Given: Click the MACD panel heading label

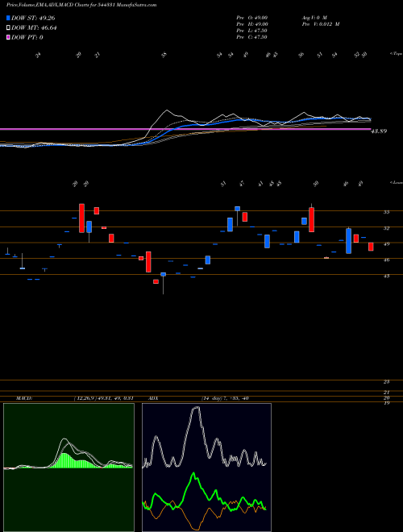Looking at the screenshot, I should [23, 398].
